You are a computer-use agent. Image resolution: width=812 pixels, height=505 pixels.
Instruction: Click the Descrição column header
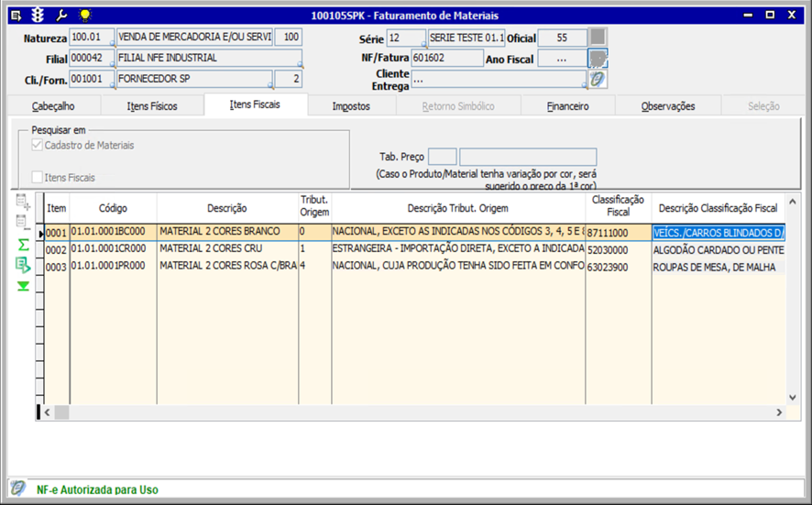pyautogui.click(x=226, y=208)
